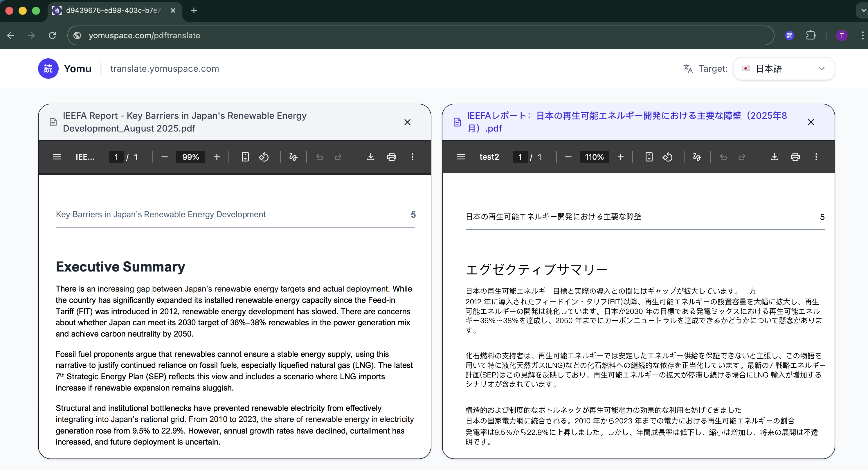
Task: Download the translated test2 PDF
Action: [774, 157]
